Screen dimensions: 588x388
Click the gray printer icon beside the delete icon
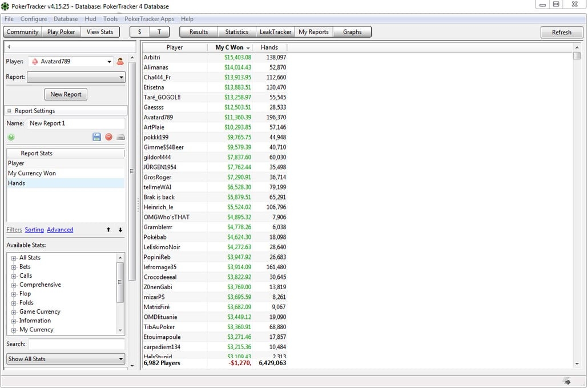pyautogui.click(x=120, y=137)
